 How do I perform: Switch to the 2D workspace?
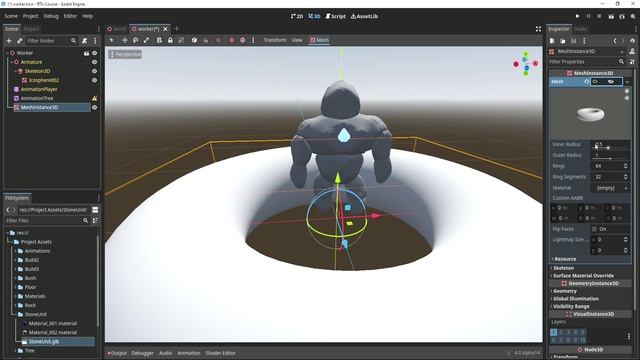[297, 16]
